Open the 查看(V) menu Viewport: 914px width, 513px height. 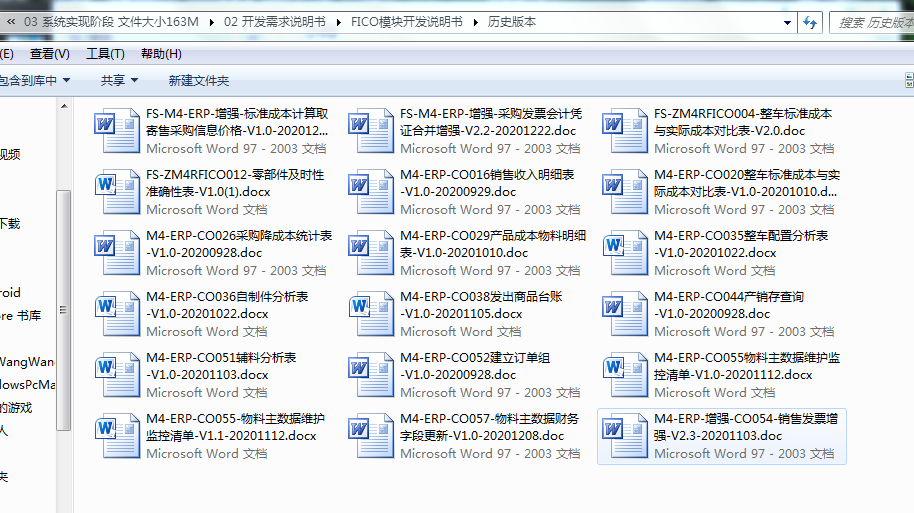49,54
